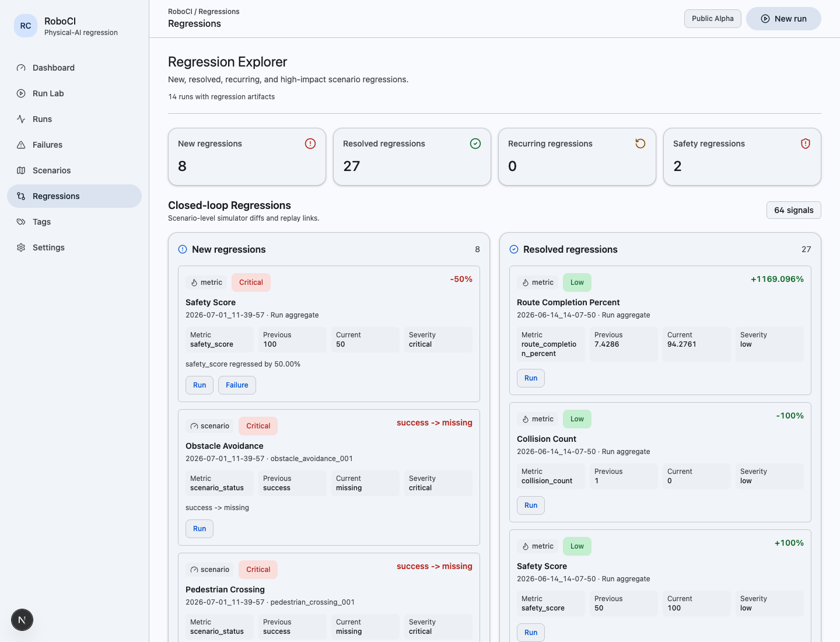Open Run for the Safety Score critical regression
The height and width of the screenshot is (642, 840).
pos(199,385)
